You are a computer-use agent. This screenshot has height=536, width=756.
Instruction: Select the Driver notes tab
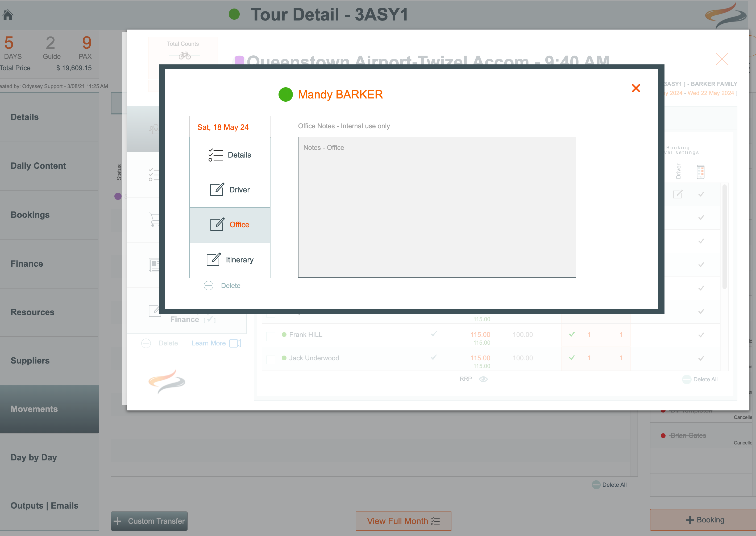click(x=230, y=190)
